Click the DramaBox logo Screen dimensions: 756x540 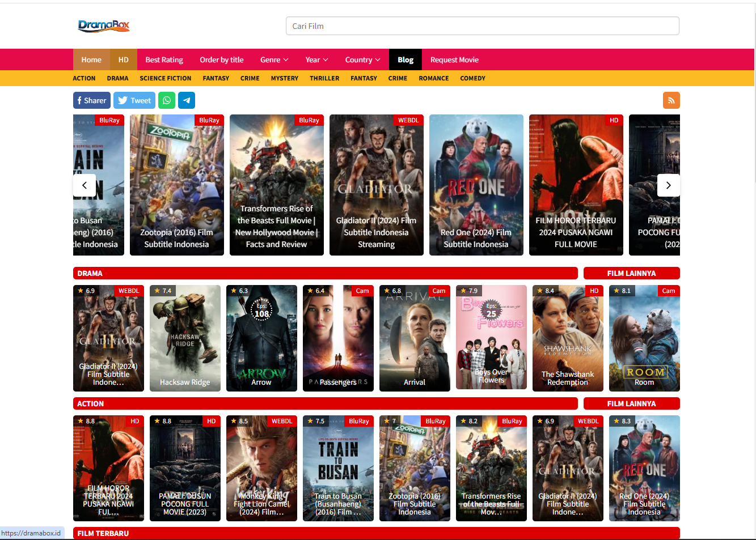point(104,25)
